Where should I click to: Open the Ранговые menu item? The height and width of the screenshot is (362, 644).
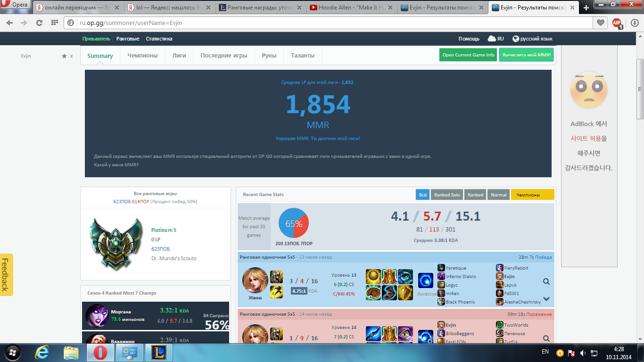[x=128, y=39]
